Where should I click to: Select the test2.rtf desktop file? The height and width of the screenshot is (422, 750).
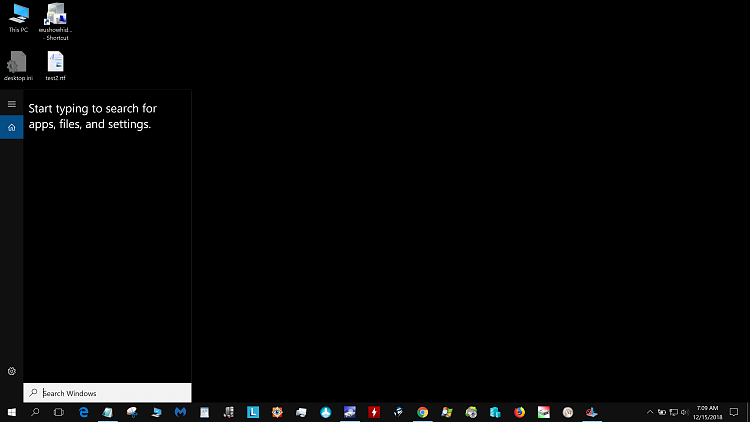coord(55,66)
